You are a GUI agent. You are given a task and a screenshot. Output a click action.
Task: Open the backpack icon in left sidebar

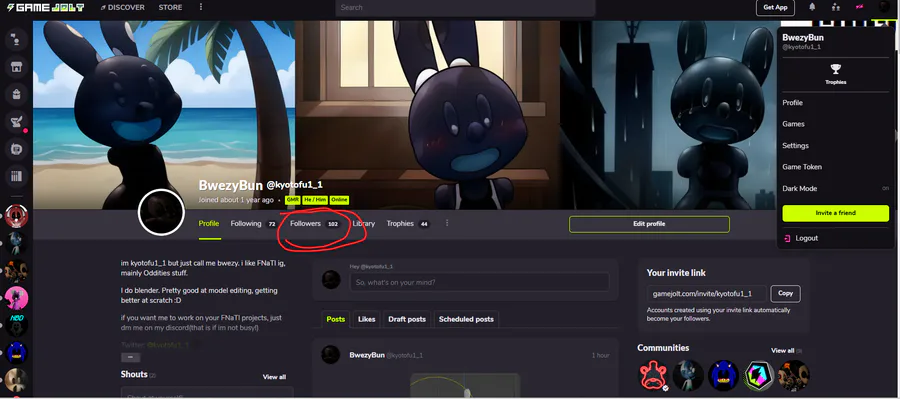click(x=16, y=94)
